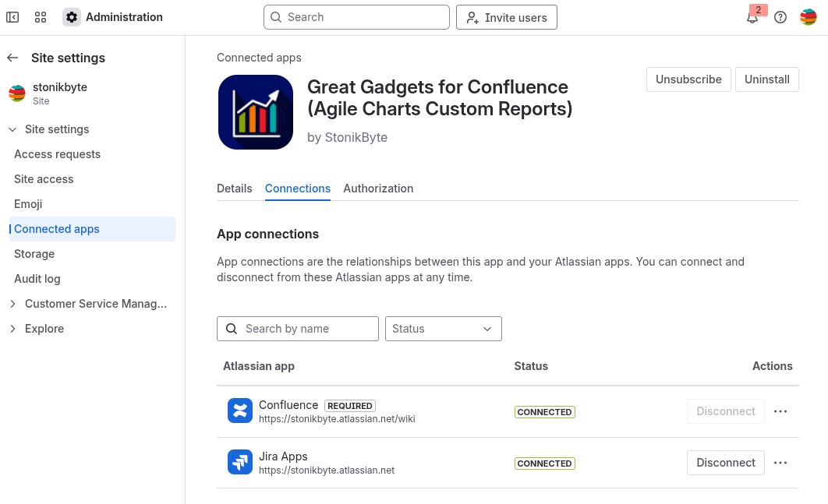Open the notifications bell

(x=752, y=18)
